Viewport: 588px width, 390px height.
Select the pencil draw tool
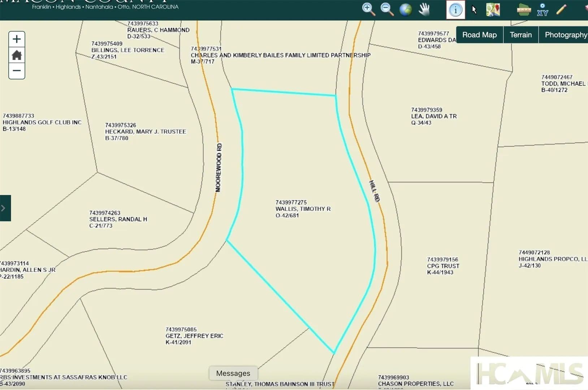561,9
